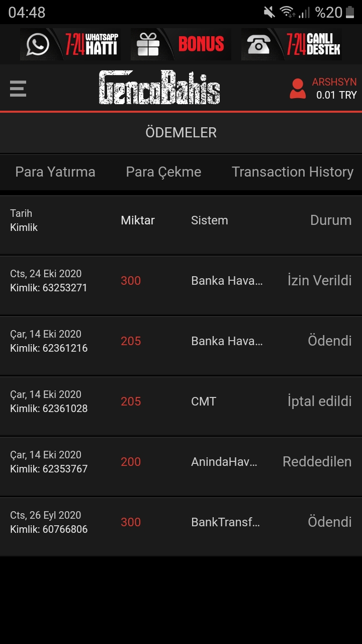Open the Reddedilen AnindaHav transaction
Viewport: 362px width, 644px height.
click(x=181, y=467)
